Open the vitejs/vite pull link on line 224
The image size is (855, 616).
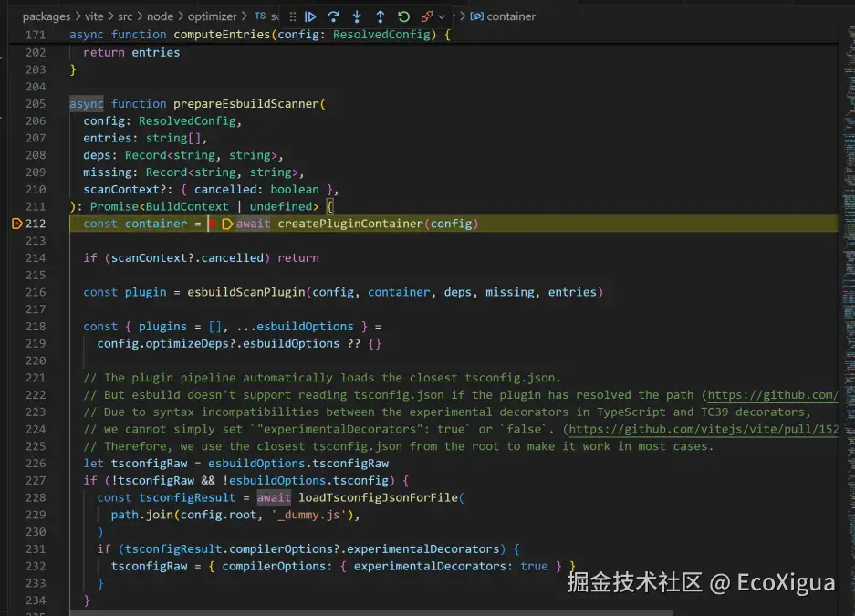pyautogui.click(x=704, y=429)
